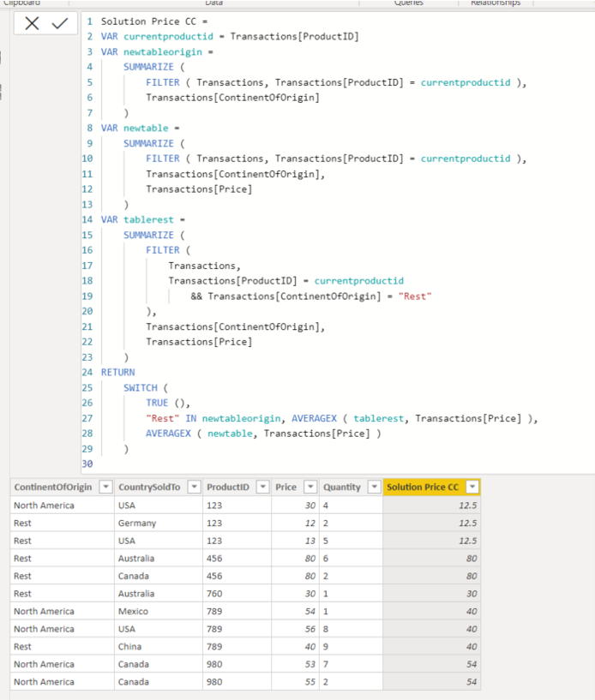
Task: Select Solution Price CC cell in Germany row
Action: (431, 523)
